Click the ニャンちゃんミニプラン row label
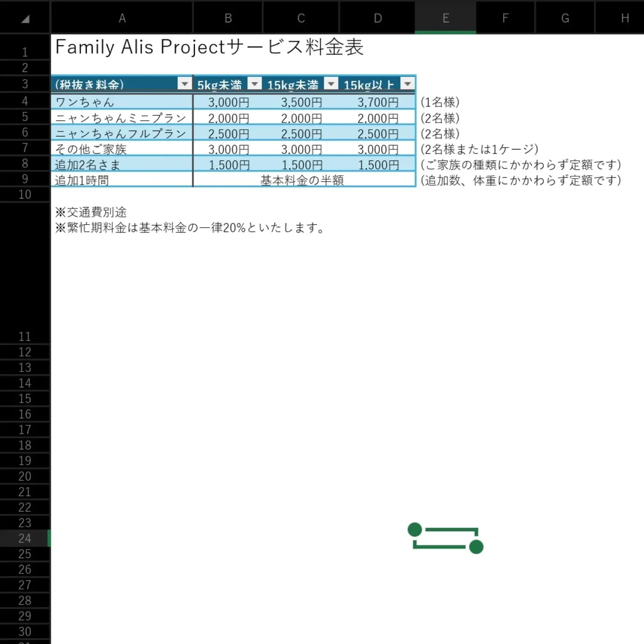Viewport: 644px width, 644px height. click(121, 118)
